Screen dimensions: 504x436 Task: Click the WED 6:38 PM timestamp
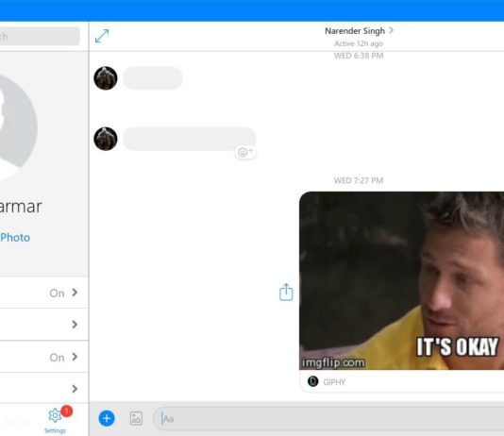(x=359, y=56)
